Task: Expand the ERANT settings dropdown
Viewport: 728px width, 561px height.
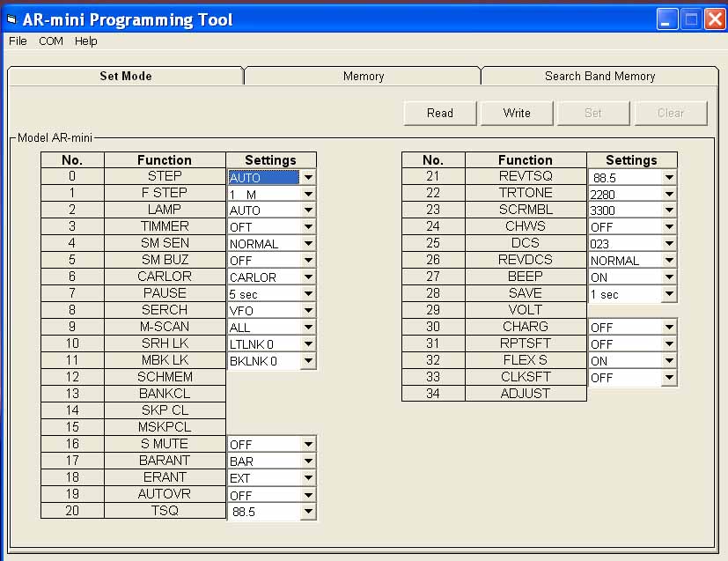Action: click(x=308, y=478)
